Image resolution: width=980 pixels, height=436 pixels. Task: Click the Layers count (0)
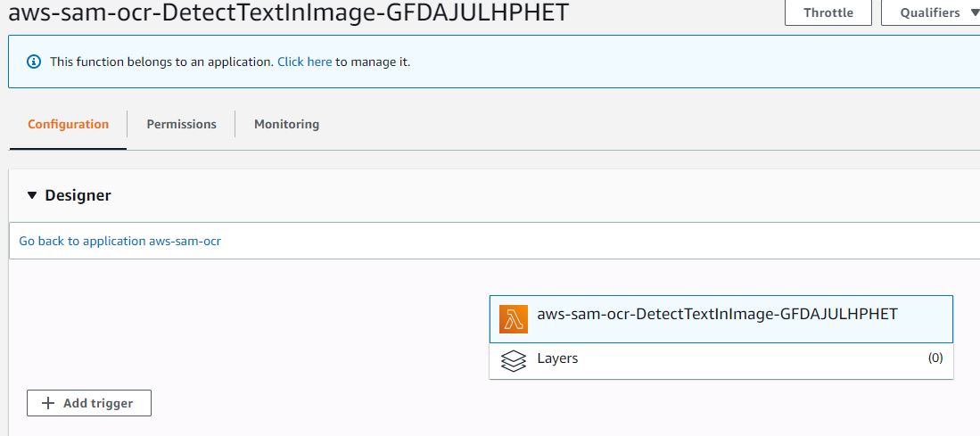[935, 358]
